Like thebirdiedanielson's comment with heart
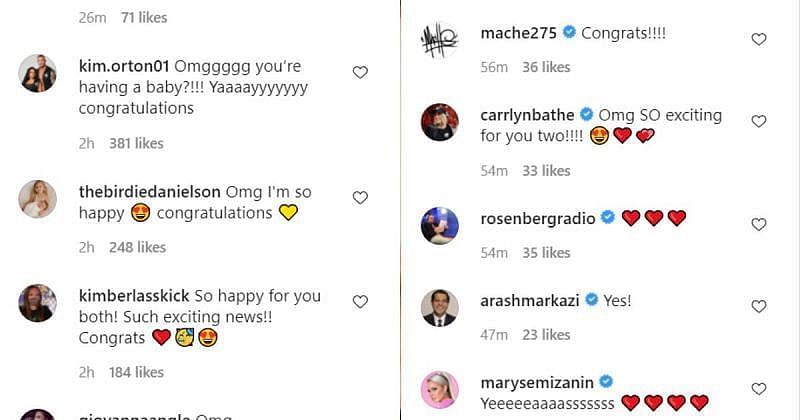 [x=360, y=198]
